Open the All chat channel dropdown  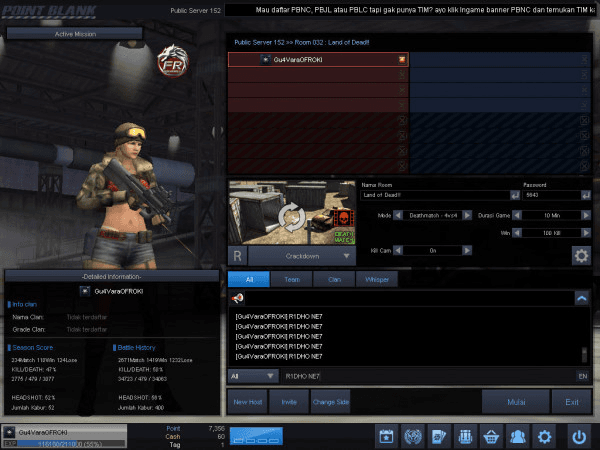pyautogui.click(x=253, y=376)
